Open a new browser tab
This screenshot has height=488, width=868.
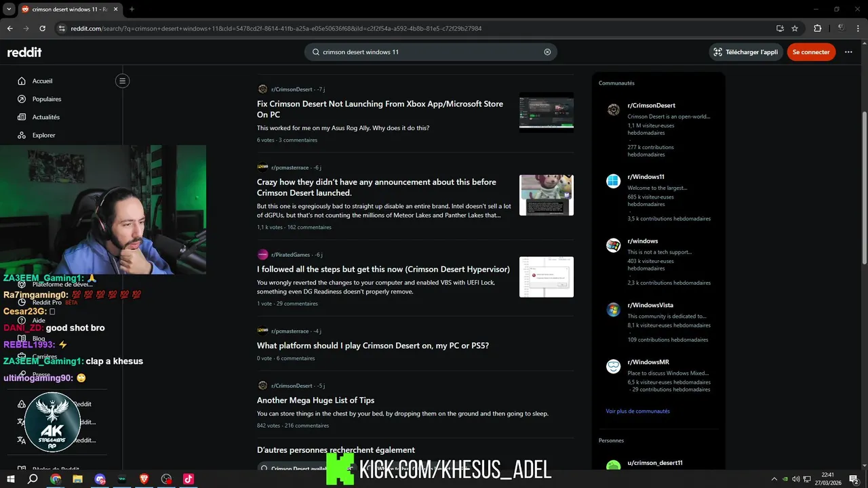point(132,9)
